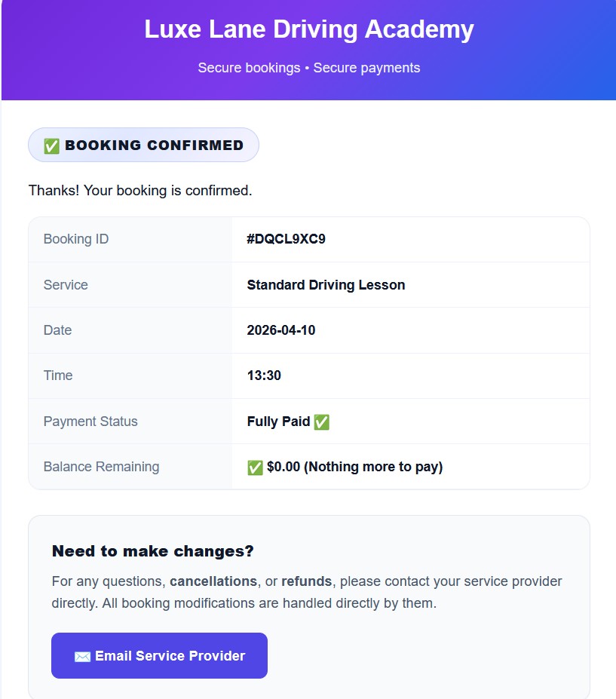The width and height of the screenshot is (616, 699).
Task: Click the Fully Paid status text
Action: [x=278, y=422]
